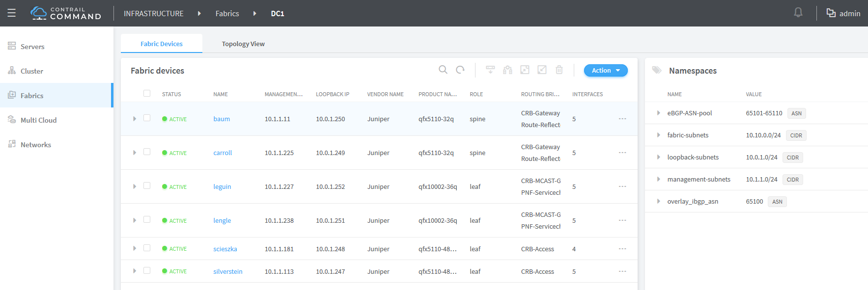Open the carroll device link
Viewport: 868px width, 290px height.
point(223,153)
